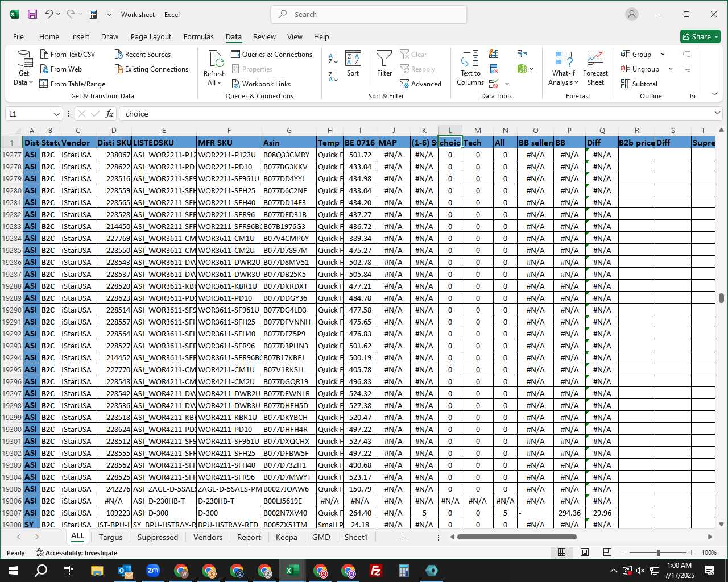Open the Insert Function fx dialog
The height and width of the screenshot is (582, 728).
point(110,114)
